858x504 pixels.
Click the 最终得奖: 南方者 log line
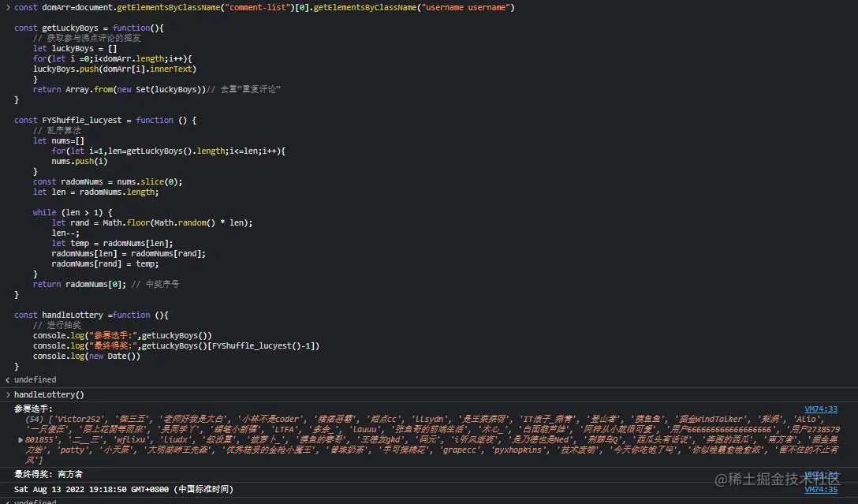pyautogui.click(x=49, y=475)
